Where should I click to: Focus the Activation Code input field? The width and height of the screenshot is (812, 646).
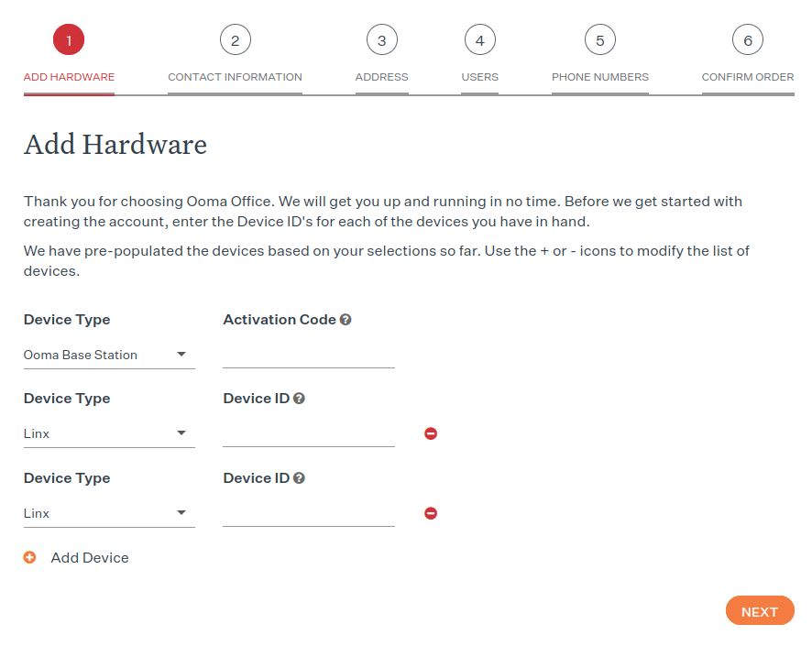click(309, 356)
